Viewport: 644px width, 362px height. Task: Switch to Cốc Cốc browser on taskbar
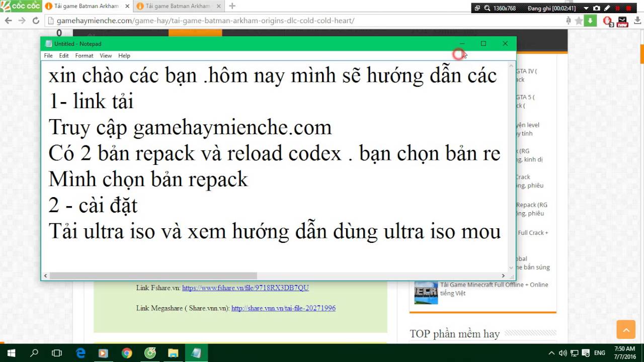coord(150,353)
